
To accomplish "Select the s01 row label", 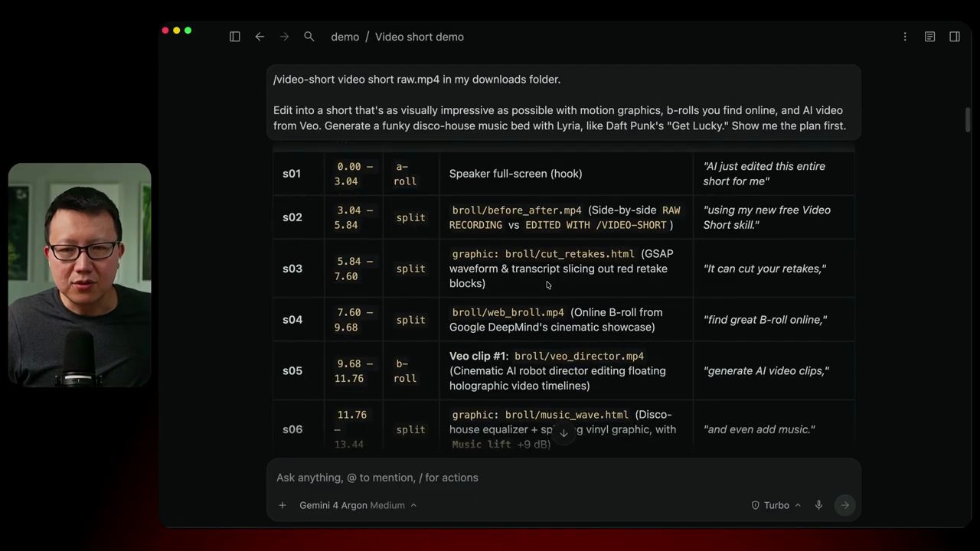I will [x=292, y=174].
